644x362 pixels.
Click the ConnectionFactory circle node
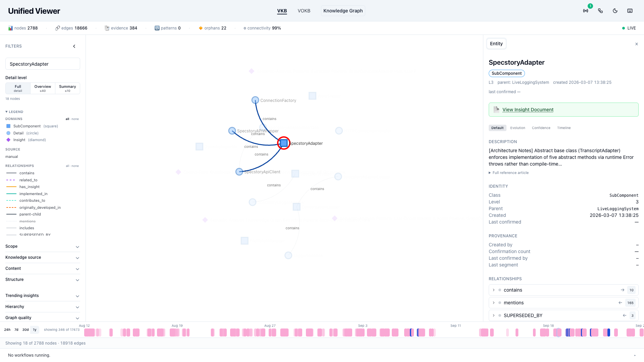point(255,100)
